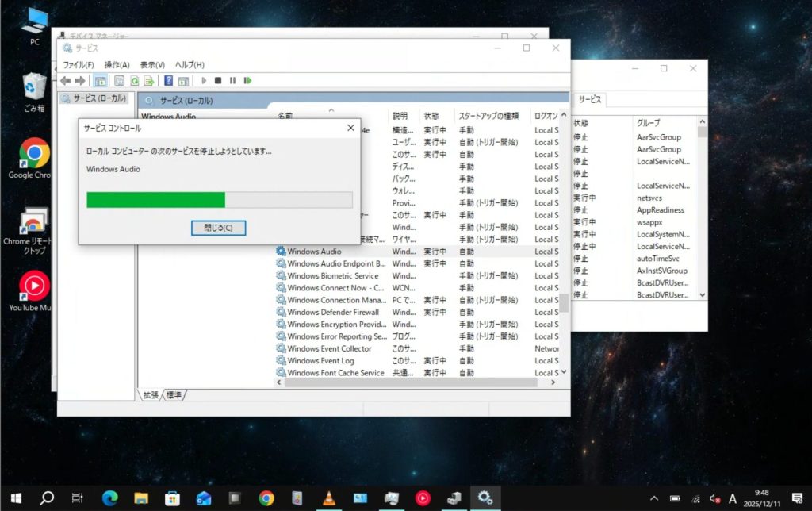Switch to the 標準 tab

[x=173, y=394]
